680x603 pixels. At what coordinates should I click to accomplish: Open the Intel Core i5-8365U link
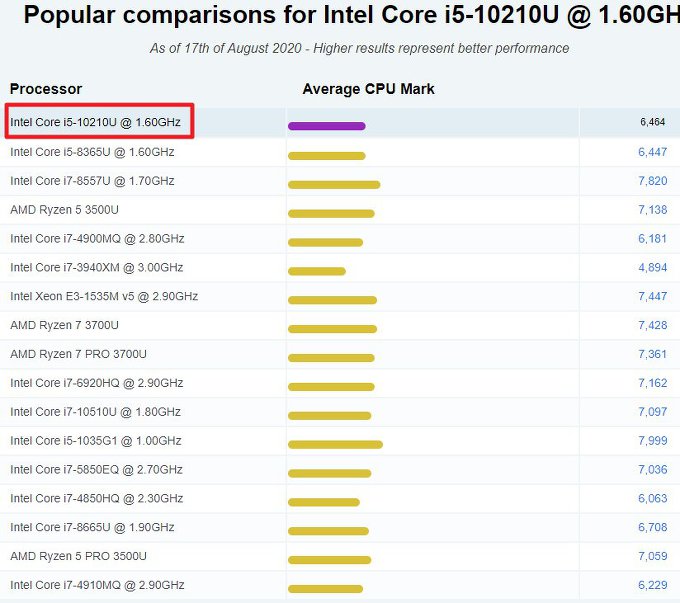click(x=92, y=152)
